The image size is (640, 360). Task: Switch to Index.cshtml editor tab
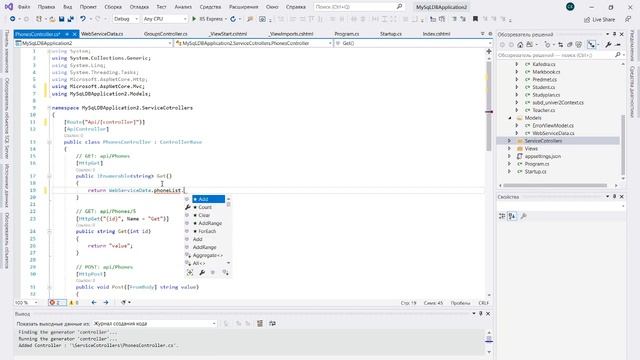[x=436, y=34]
